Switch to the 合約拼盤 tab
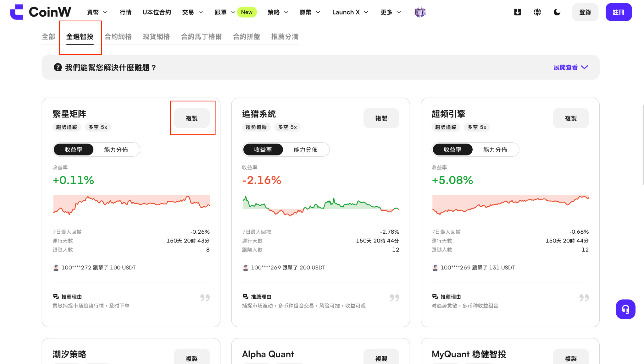 [x=247, y=36]
